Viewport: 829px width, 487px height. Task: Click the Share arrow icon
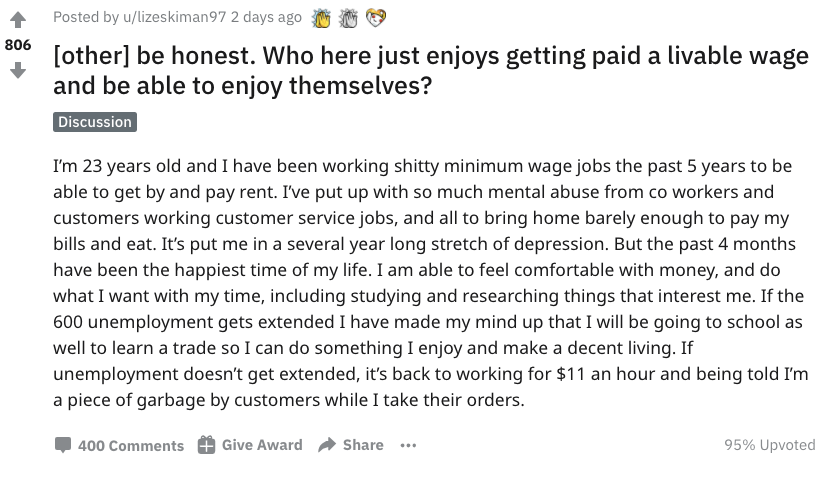[327, 445]
